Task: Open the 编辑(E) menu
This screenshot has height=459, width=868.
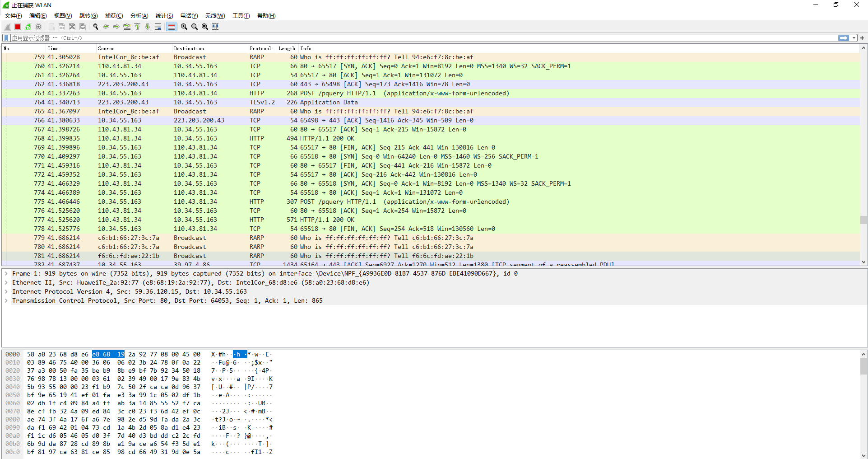Action: (x=38, y=16)
